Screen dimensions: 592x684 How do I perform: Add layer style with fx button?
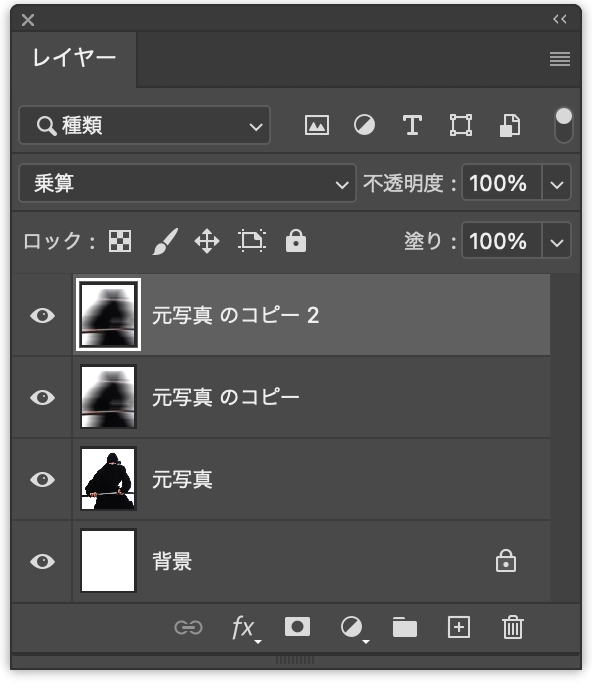[246, 628]
